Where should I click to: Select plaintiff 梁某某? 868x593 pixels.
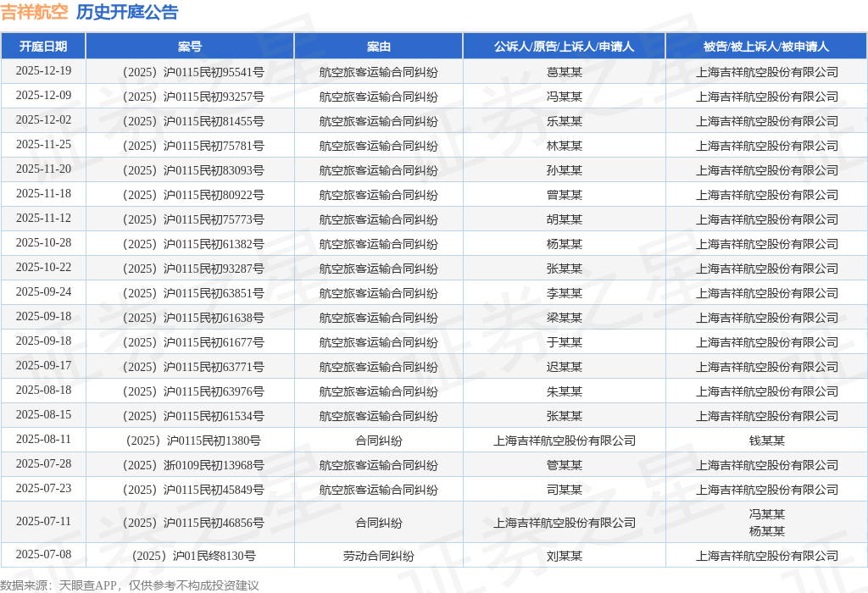point(564,318)
